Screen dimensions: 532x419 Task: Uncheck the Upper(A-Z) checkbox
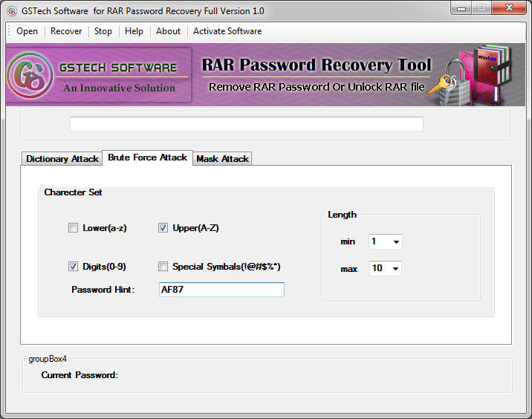[163, 227]
